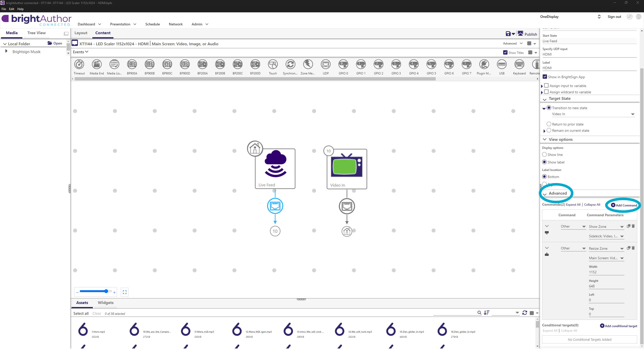The height and width of the screenshot is (350, 644).
Task: Enable Assign input to variable checkbox
Action: coord(546,86)
